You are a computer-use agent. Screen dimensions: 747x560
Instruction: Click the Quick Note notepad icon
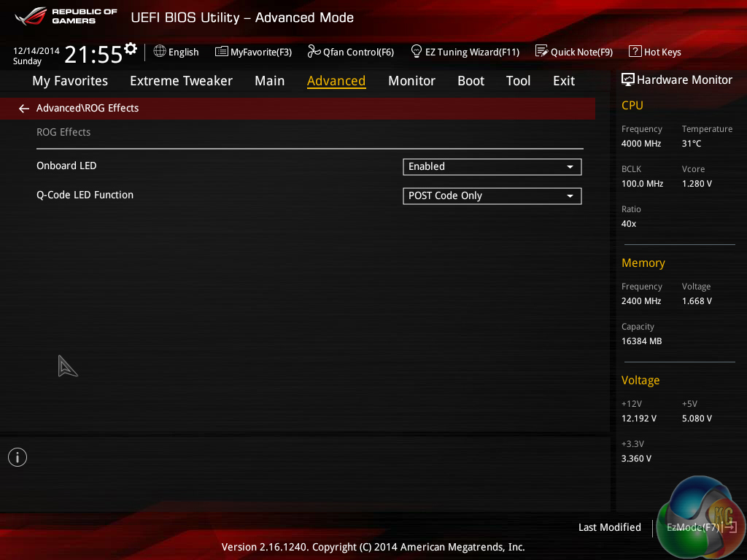[x=541, y=51]
